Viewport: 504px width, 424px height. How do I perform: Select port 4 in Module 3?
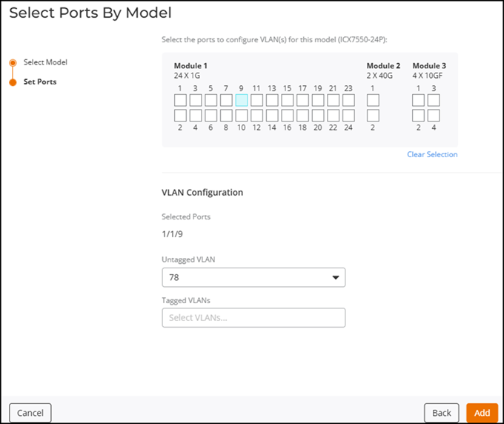[434, 116]
